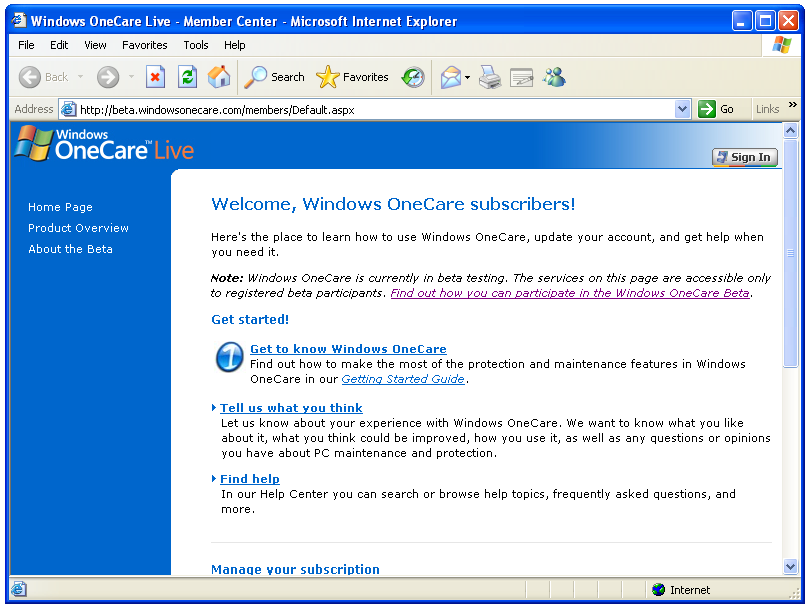Print page with printer icon
This screenshot has width=809, height=609.
[490, 77]
